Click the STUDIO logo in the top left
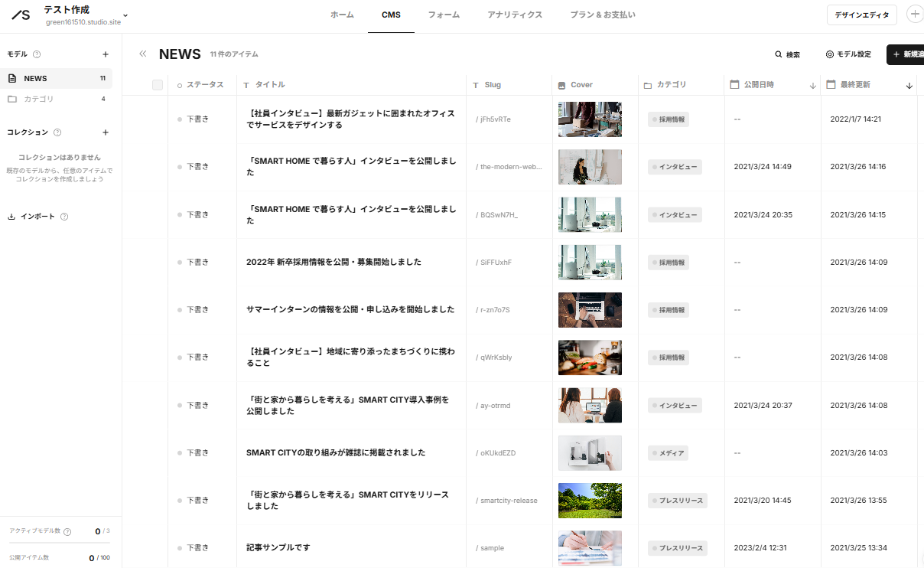This screenshot has width=924, height=568. (x=20, y=15)
